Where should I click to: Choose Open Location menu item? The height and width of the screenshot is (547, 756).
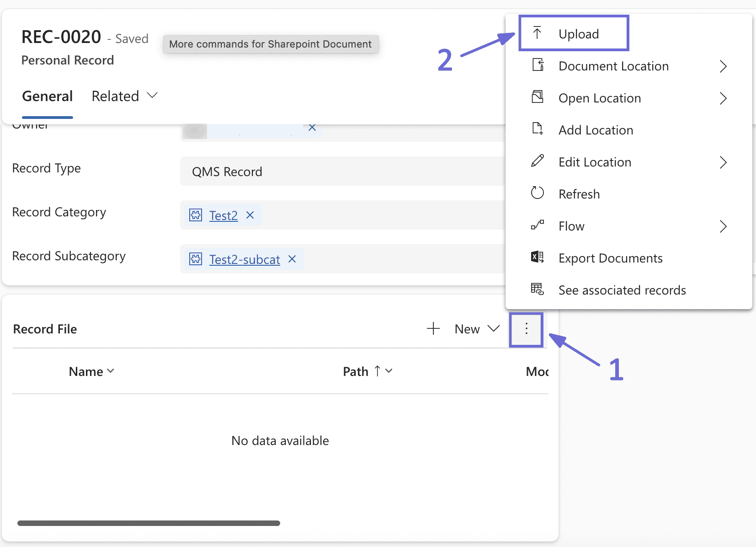pos(629,98)
